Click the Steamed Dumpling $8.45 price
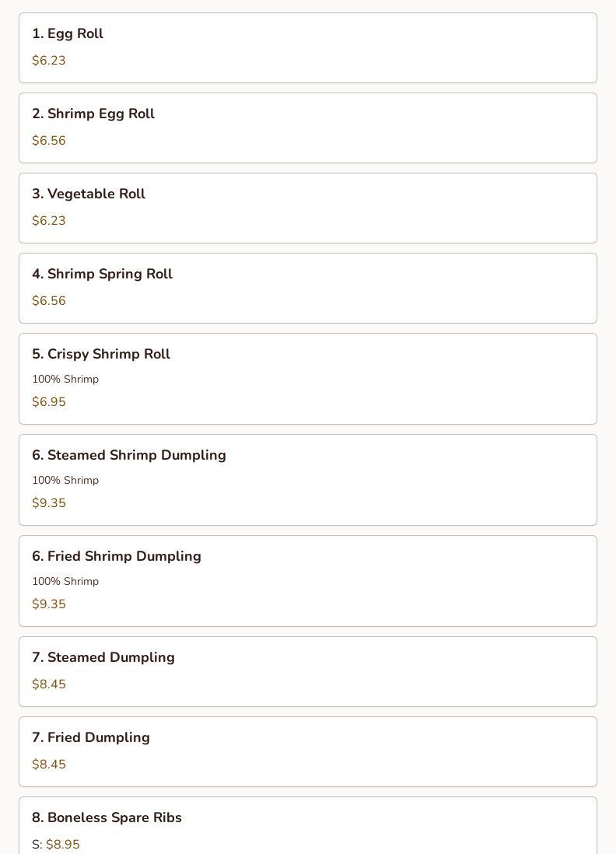This screenshot has width=616, height=854. pyautogui.click(x=49, y=684)
